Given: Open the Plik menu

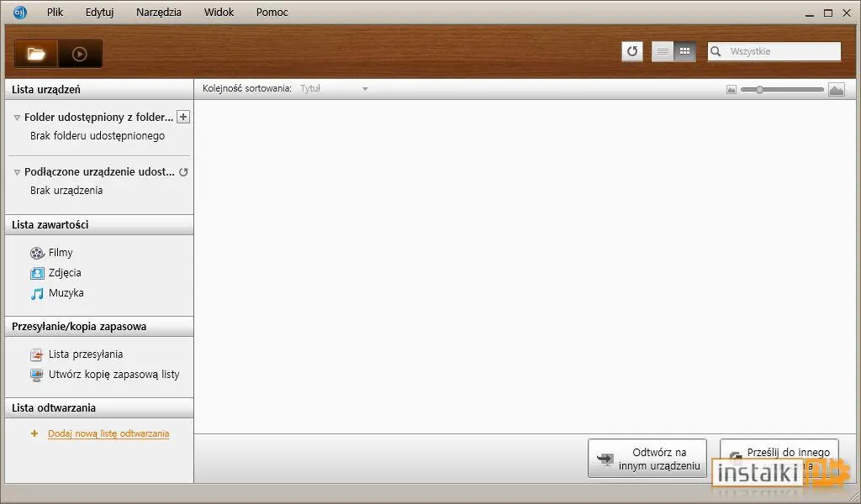Looking at the screenshot, I should click(x=55, y=12).
